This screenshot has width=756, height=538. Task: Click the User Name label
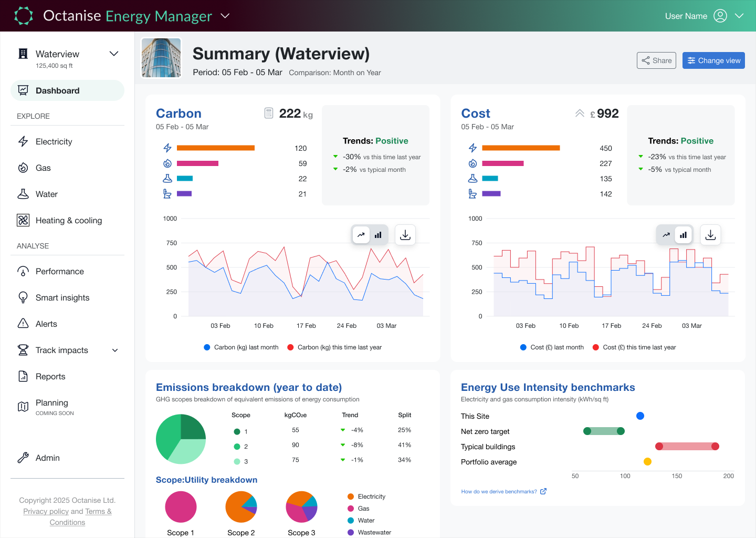click(686, 16)
